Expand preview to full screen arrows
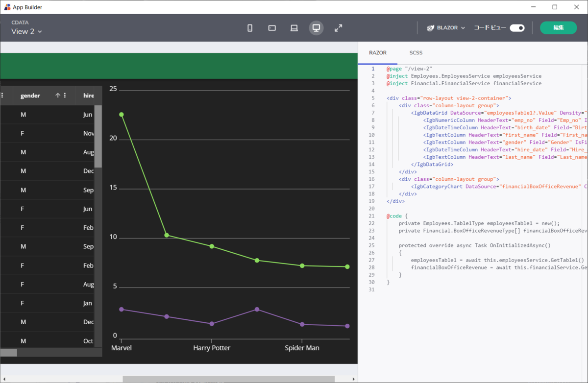 tap(338, 28)
